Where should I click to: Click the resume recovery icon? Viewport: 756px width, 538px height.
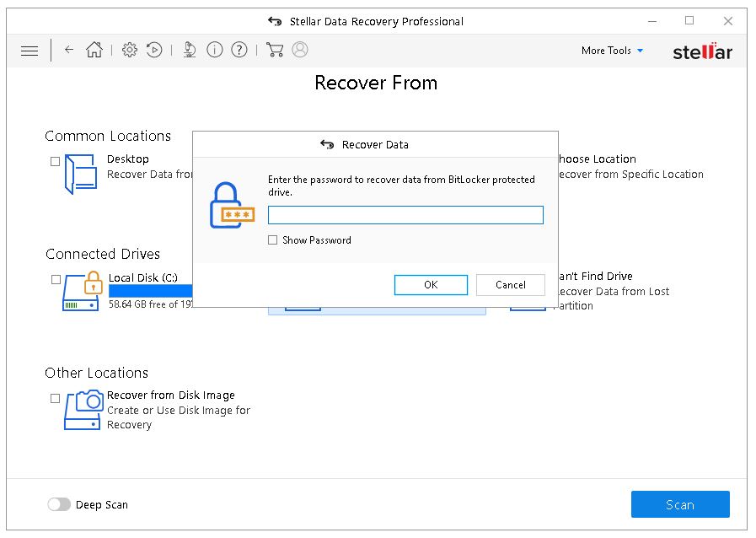click(154, 49)
